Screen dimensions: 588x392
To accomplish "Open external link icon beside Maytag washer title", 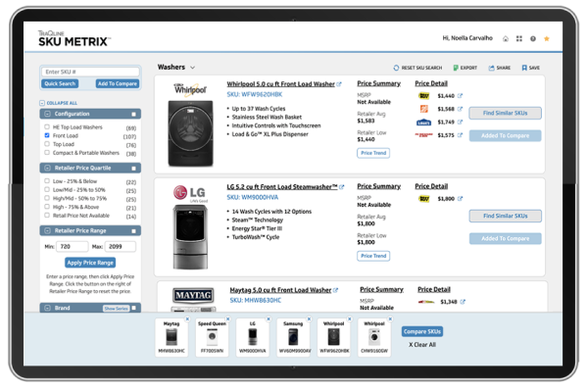I will point(335,290).
